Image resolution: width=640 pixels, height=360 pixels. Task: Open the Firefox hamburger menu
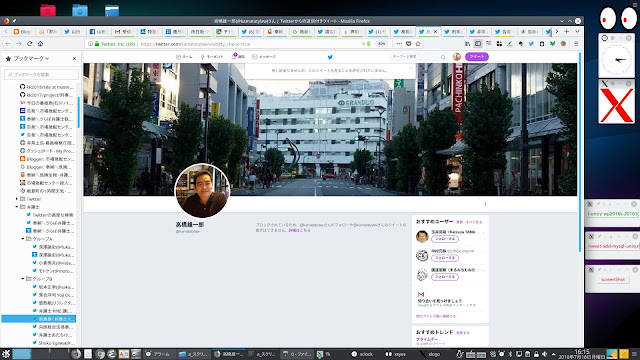coord(576,44)
